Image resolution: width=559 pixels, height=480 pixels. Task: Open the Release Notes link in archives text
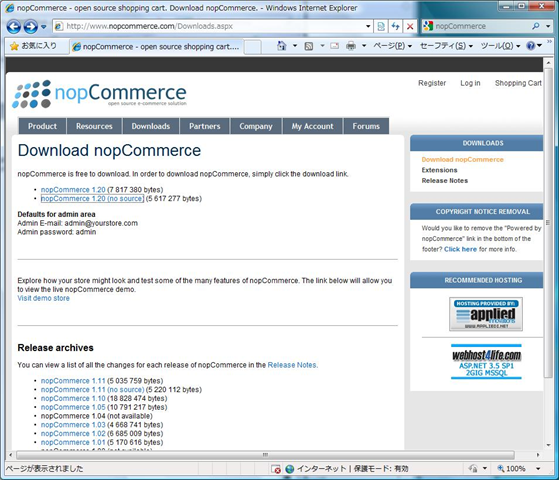click(292, 365)
